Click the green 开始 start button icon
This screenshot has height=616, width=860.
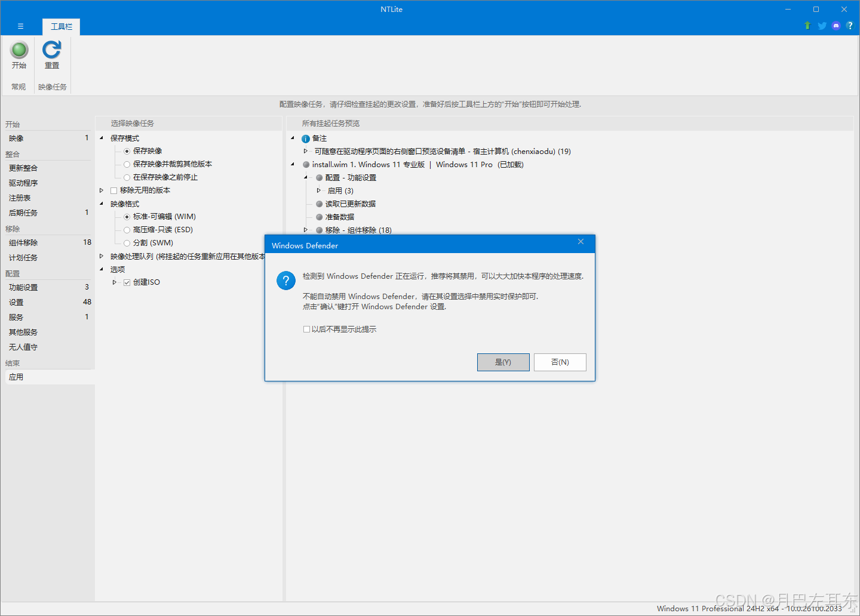[19, 50]
